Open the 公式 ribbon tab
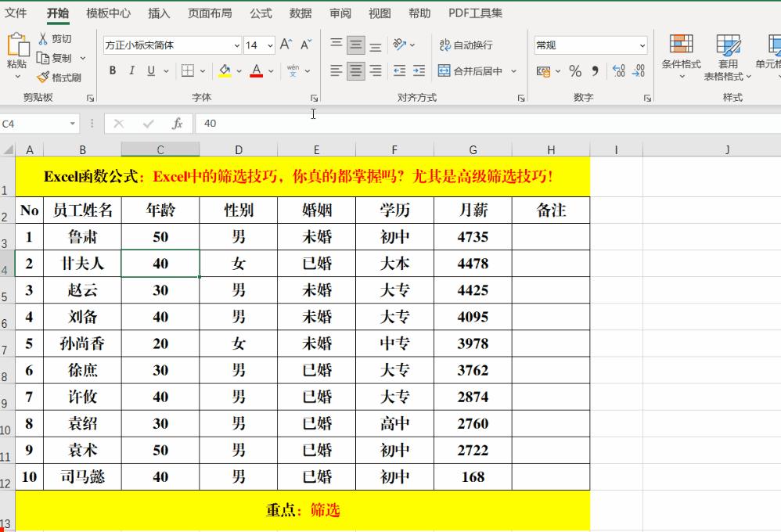The width and height of the screenshot is (781, 532). (261, 13)
